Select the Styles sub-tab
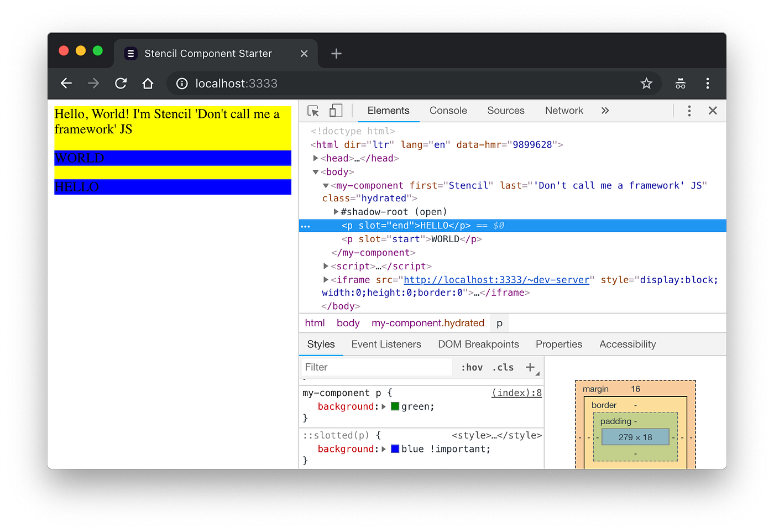This screenshot has height=532, width=774. [321, 345]
